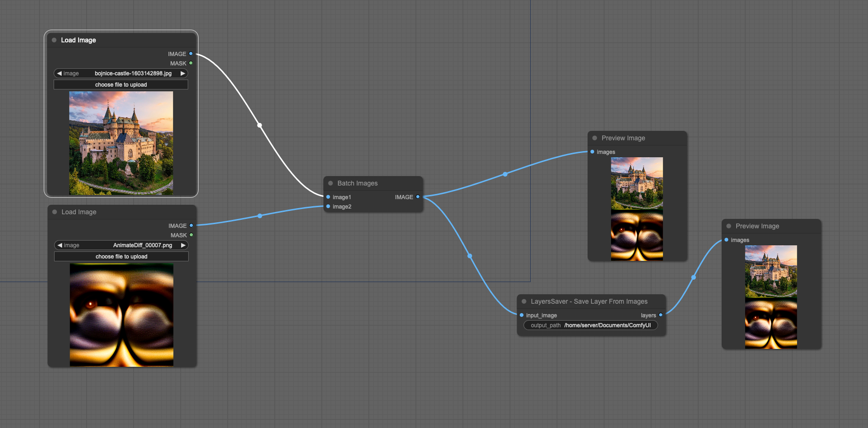This screenshot has height=428, width=868.
Task: Click the midpoint dot on the white castle-to-image1 link
Action: (x=260, y=125)
